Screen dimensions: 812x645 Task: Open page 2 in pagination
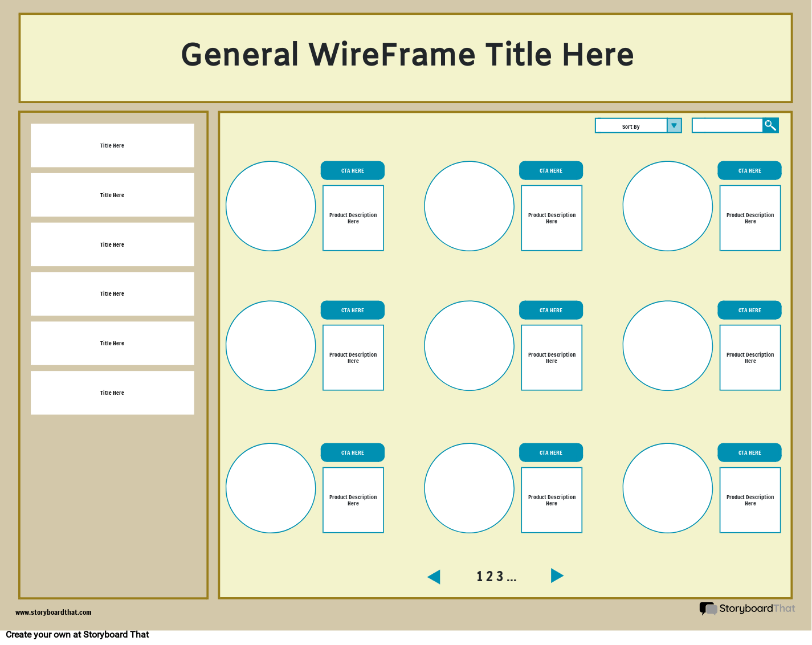490,576
